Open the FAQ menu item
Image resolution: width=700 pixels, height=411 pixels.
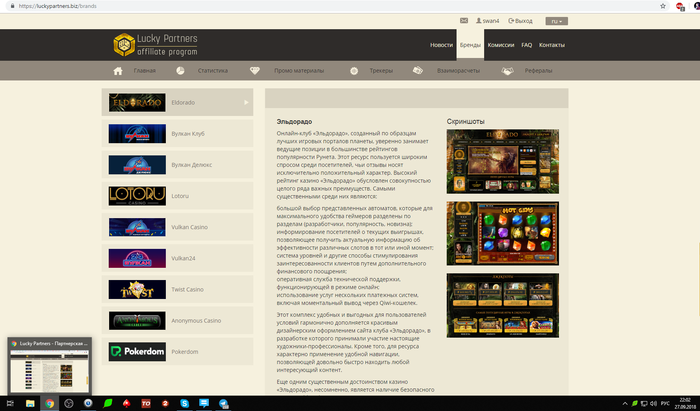pyautogui.click(x=526, y=45)
